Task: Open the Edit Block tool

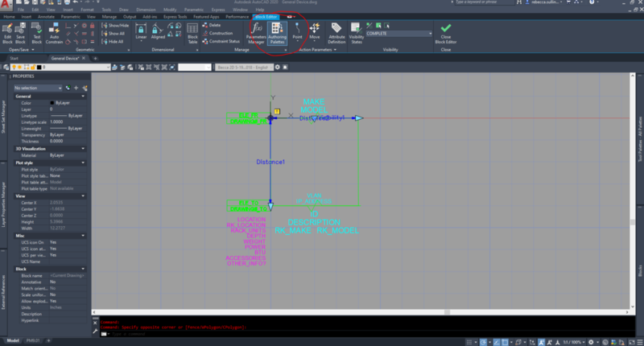Action: pos(7,33)
